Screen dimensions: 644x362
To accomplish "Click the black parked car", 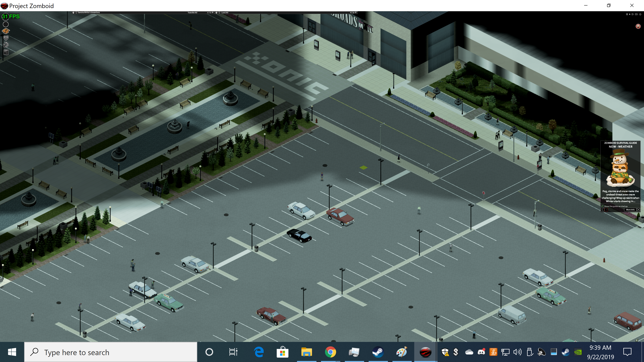I will click(299, 235).
